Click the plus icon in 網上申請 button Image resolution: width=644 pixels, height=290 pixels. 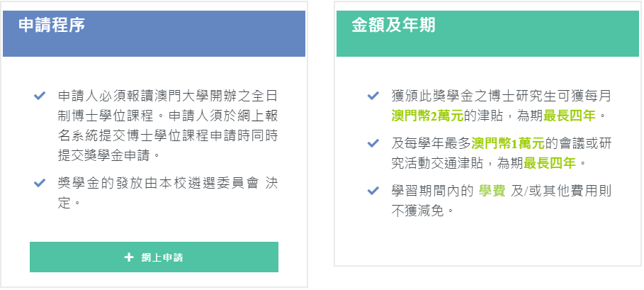(x=128, y=257)
